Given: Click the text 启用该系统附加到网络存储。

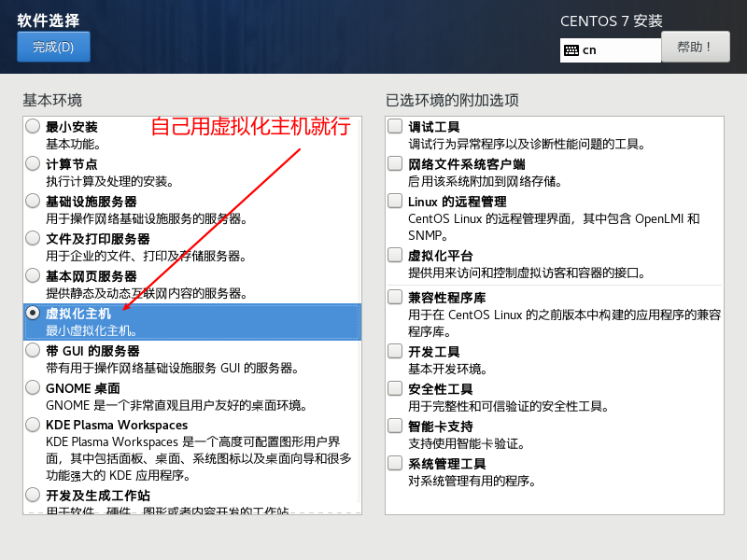Looking at the screenshot, I should coord(485,181).
